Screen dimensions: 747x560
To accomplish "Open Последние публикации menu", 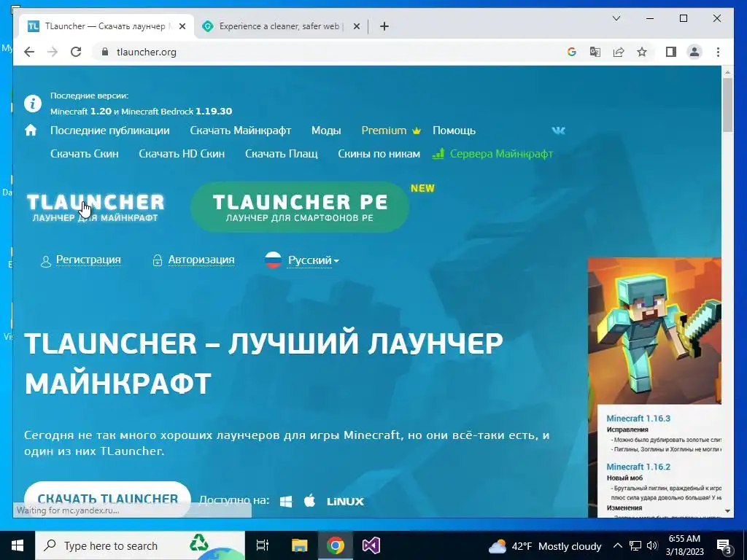I will 110,130.
